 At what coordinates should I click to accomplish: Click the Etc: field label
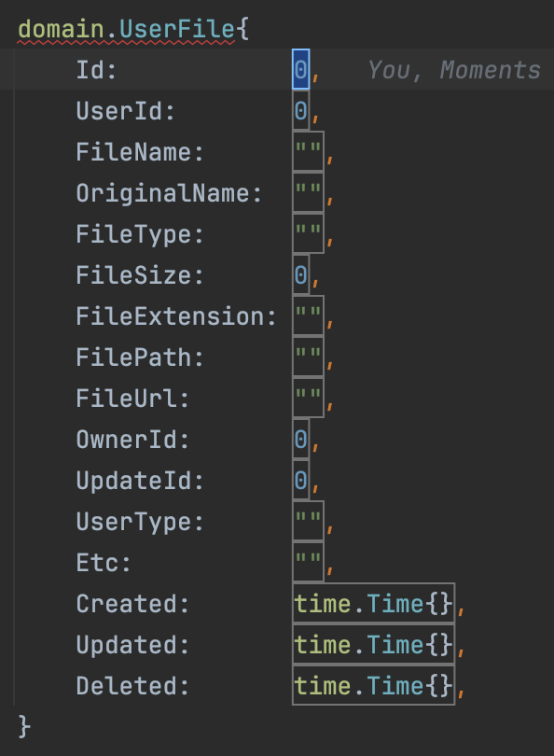(x=104, y=563)
